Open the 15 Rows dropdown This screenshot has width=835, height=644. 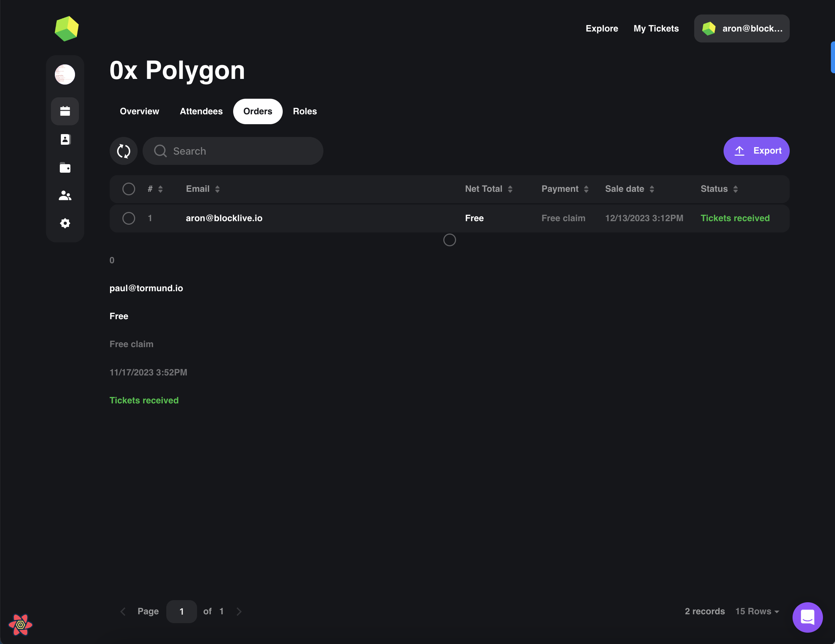click(x=757, y=611)
